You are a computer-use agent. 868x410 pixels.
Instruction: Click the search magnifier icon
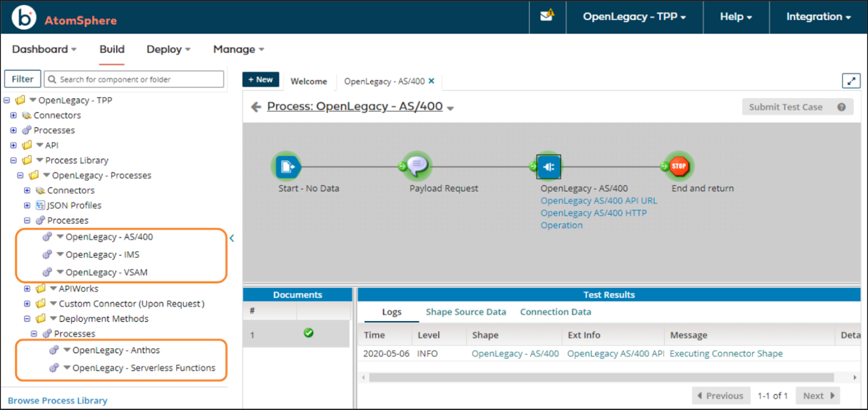tap(52, 79)
